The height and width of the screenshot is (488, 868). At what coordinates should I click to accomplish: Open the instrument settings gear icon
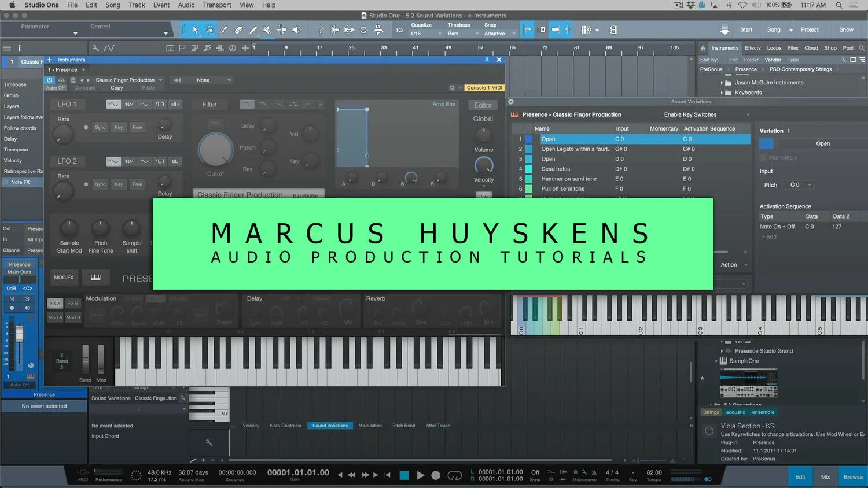[452, 88]
